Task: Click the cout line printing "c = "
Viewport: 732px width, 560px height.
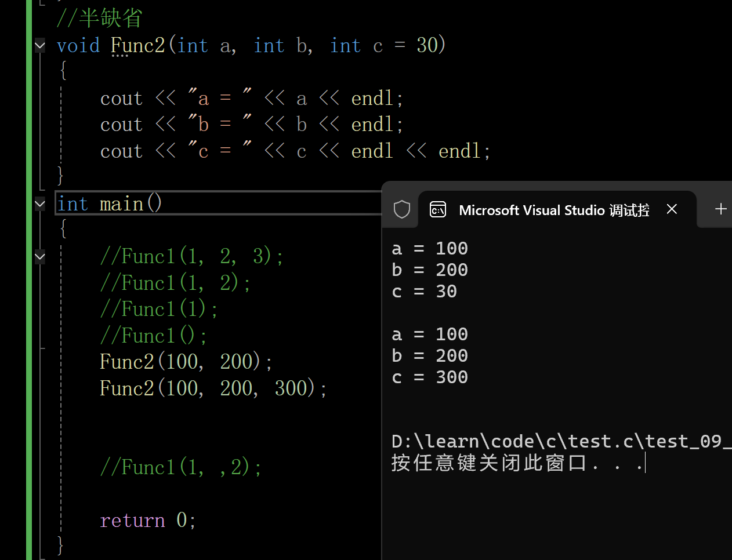Action: [295, 151]
